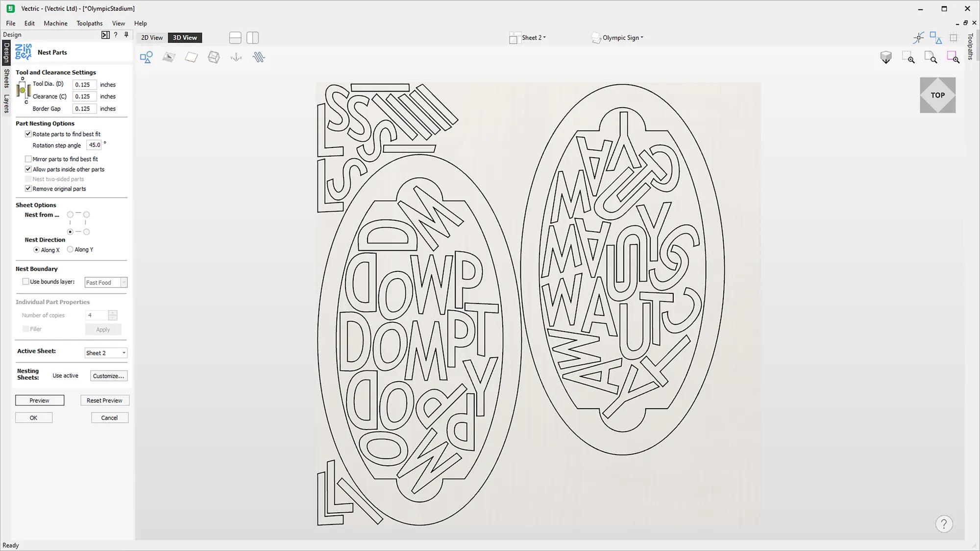Click the Tool Dia. input field
The height and width of the screenshot is (551, 980).
pyautogui.click(x=84, y=84)
